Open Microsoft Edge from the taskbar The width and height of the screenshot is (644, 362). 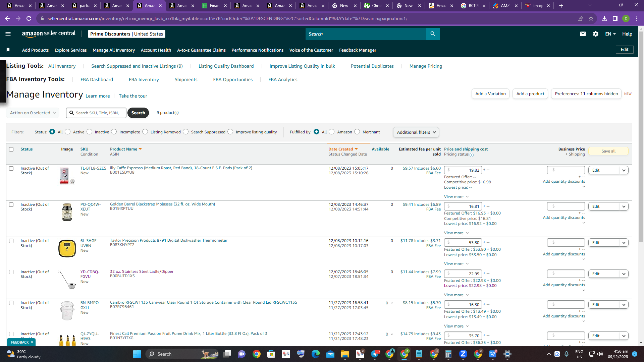[316, 354]
